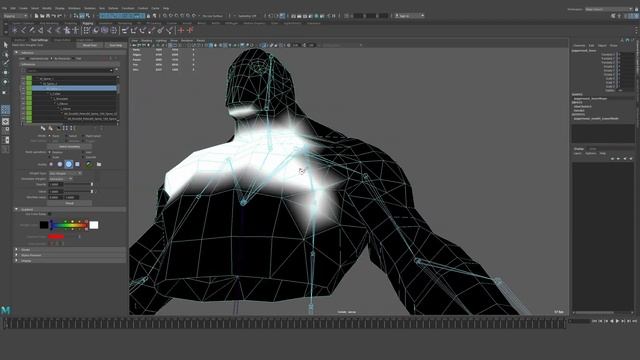Set paint operation to Add
The height and width of the screenshot is (360, 640).
[x=83, y=152]
